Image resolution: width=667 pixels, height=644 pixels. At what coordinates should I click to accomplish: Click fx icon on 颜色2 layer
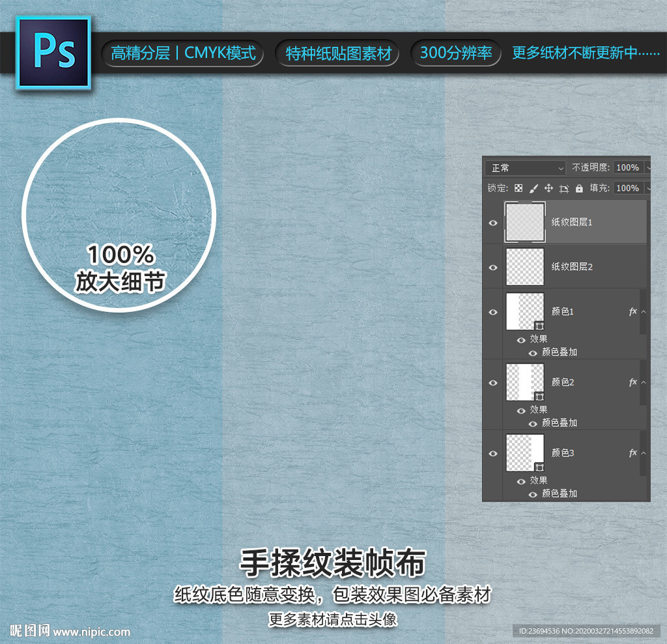(x=632, y=382)
